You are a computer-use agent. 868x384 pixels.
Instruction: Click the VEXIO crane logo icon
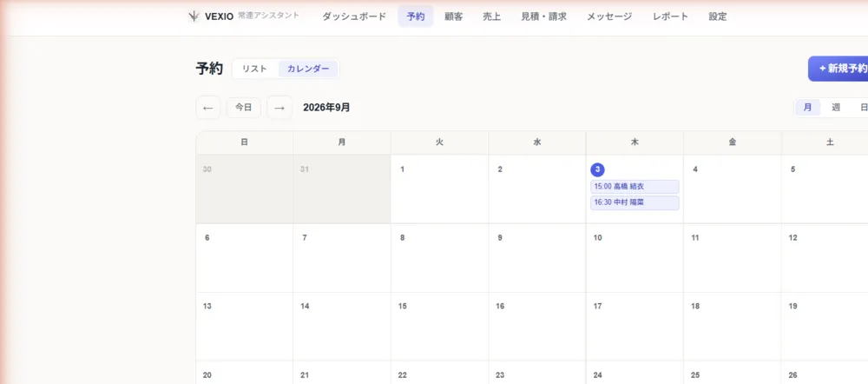tap(194, 16)
